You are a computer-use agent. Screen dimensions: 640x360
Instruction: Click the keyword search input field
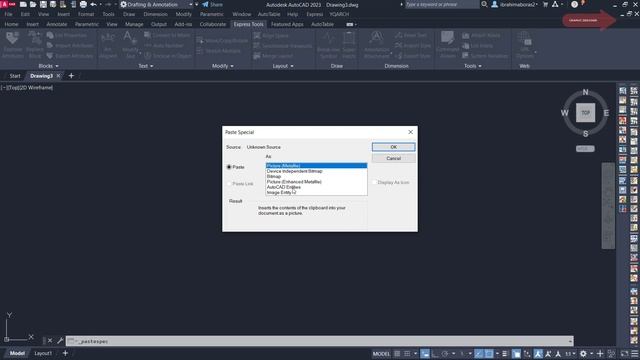[441, 4]
